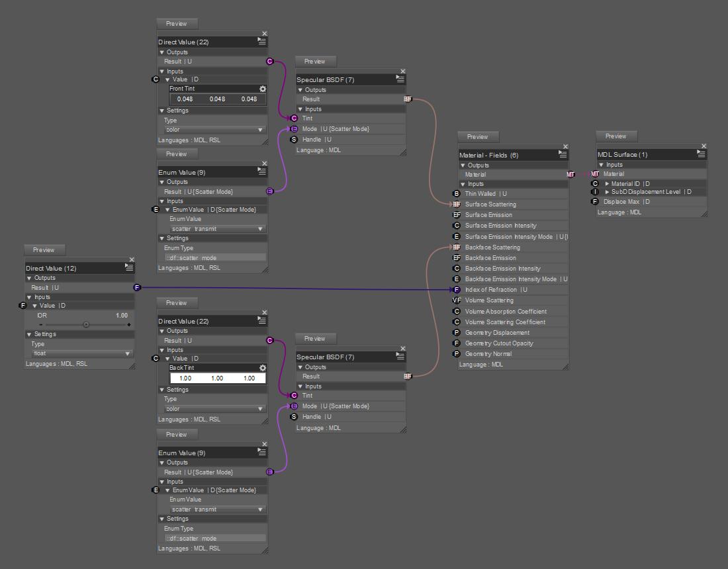This screenshot has height=569, width=728.
Task: Open Type dropdown on Direct Value (12)
Action: [x=81, y=353]
